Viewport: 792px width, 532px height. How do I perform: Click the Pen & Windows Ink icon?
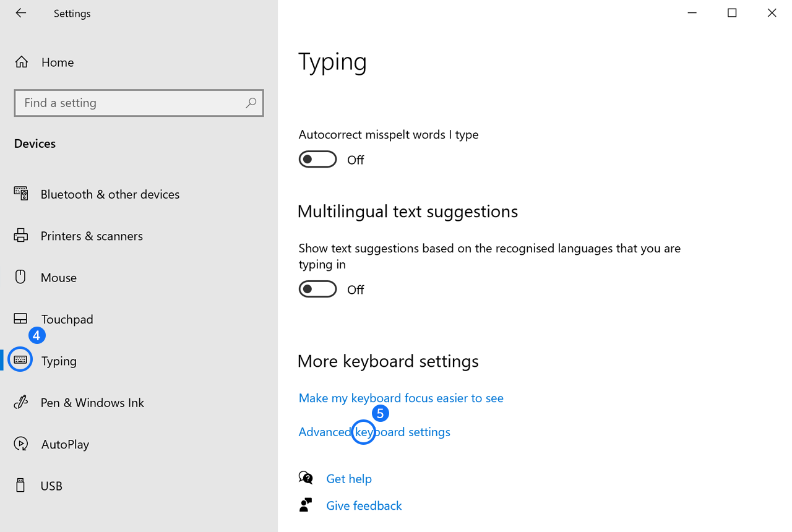click(x=21, y=403)
